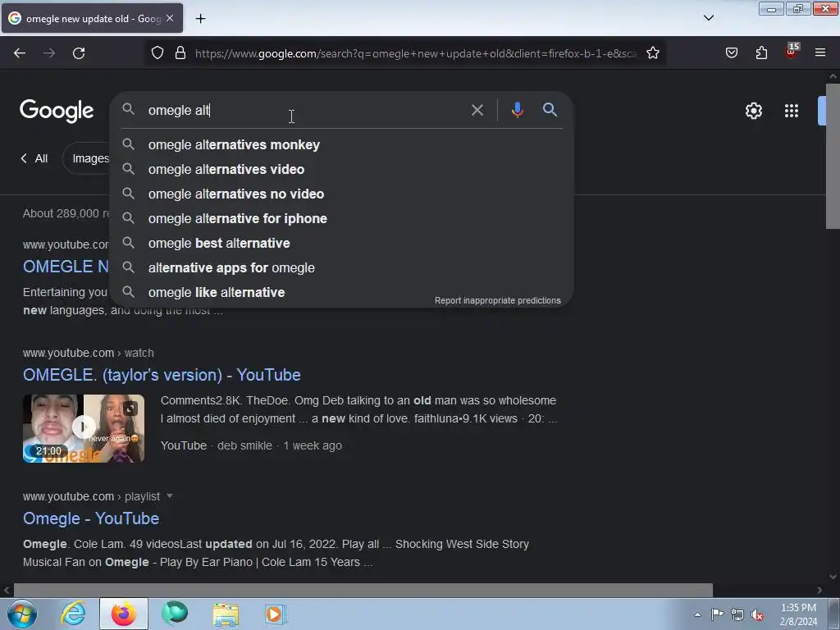This screenshot has width=840, height=630.
Task: Start voice search with microphone
Action: point(517,110)
